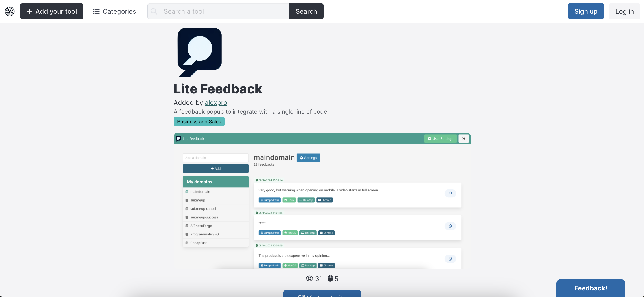
Task: Click the large Lite Feedback speech bubble logo
Action: point(199,52)
